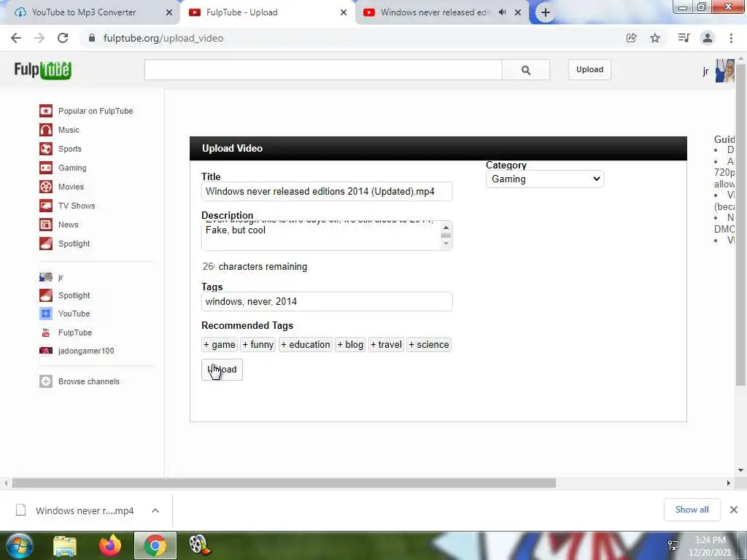Click the vertical page scrollbar
Image resolution: width=747 pixels, height=560 pixels.
[x=740, y=224]
